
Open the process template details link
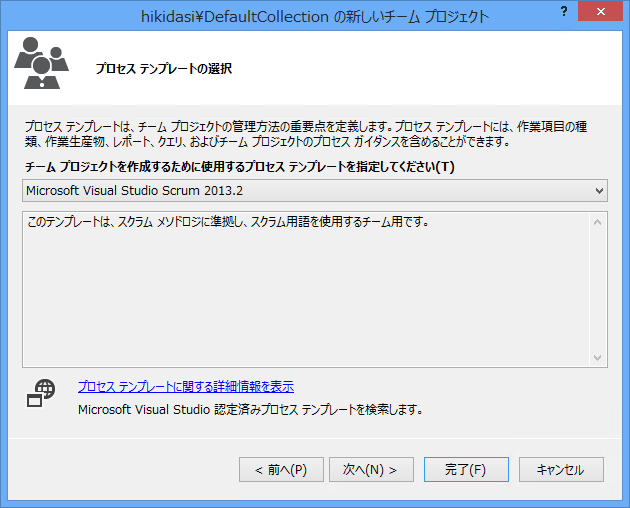[186, 387]
